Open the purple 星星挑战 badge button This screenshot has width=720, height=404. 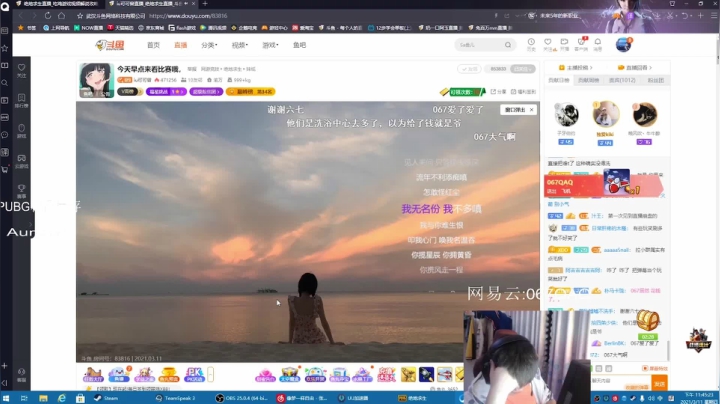click(x=166, y=92)
